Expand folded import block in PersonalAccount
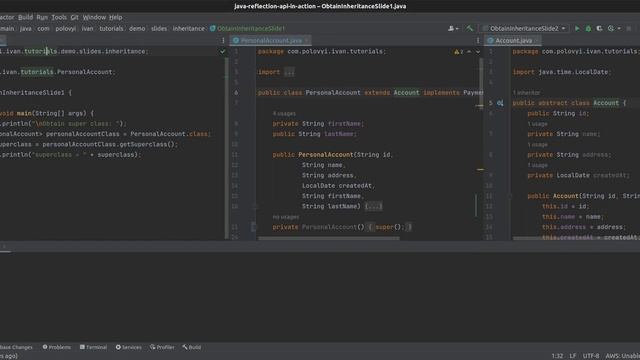 click(289, 72)
